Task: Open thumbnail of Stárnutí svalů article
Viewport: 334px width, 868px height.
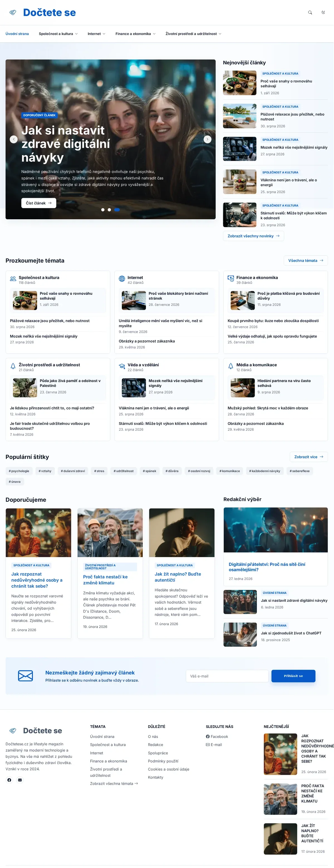Action: 240,215
